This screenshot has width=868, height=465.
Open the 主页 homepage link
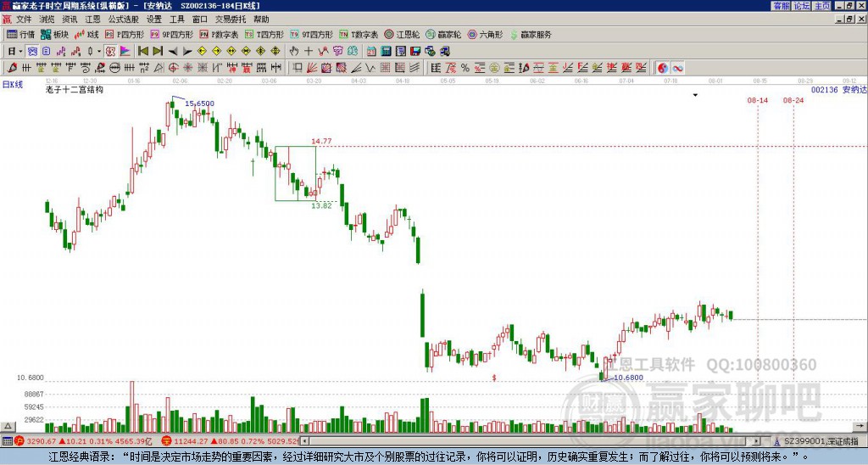click(822, 6)
